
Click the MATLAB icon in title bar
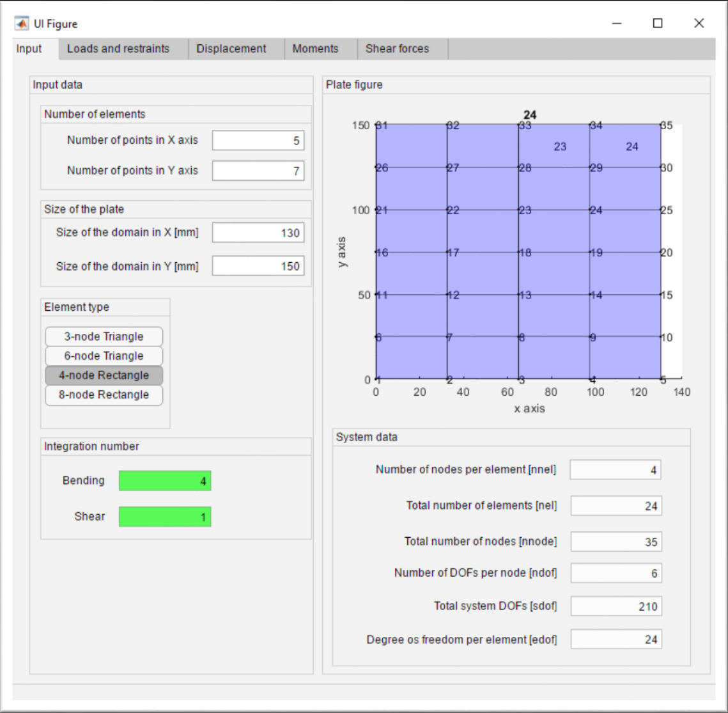click(22, 24)
